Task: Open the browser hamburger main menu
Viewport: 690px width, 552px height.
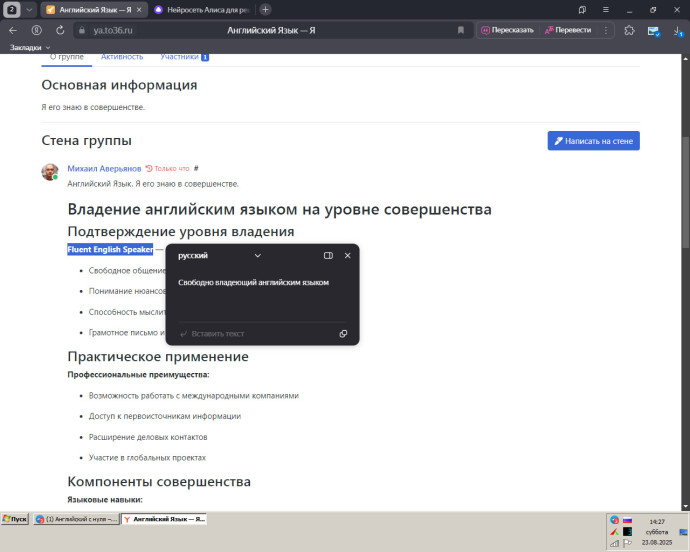Action: coord(606,10)
